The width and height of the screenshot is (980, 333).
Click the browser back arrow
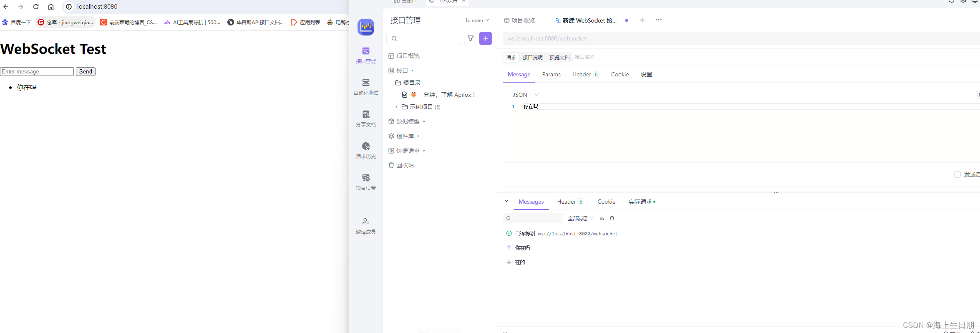6,7
